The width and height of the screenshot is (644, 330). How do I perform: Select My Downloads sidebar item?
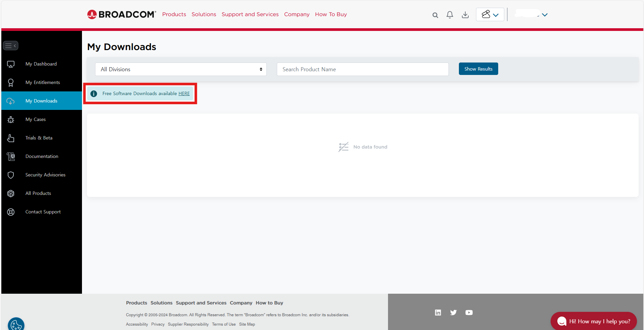(x=42, y=101)
